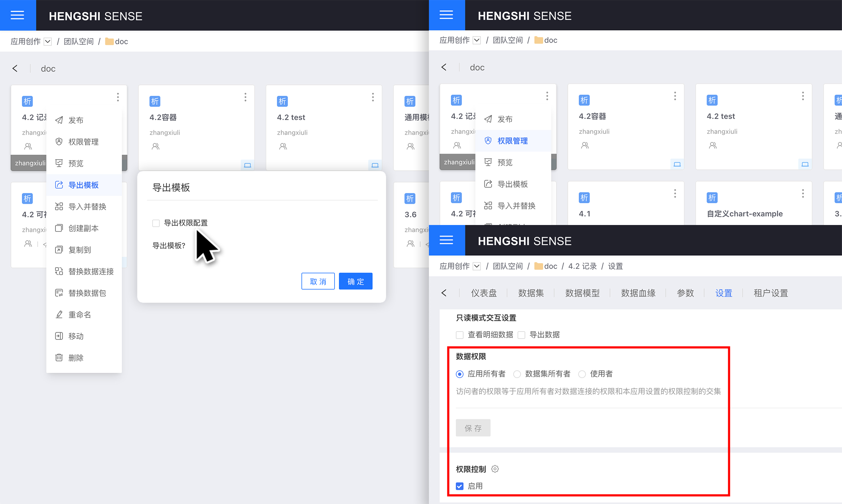Choose 导入并替换 in left context menu
The image size is (842, 504).
coord(84,207)
